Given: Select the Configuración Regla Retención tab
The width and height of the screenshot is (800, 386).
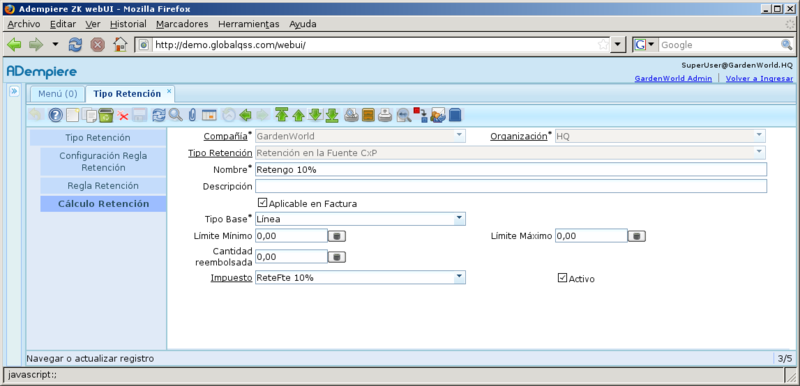Looking at the screenshot, I should click(103, 162).
